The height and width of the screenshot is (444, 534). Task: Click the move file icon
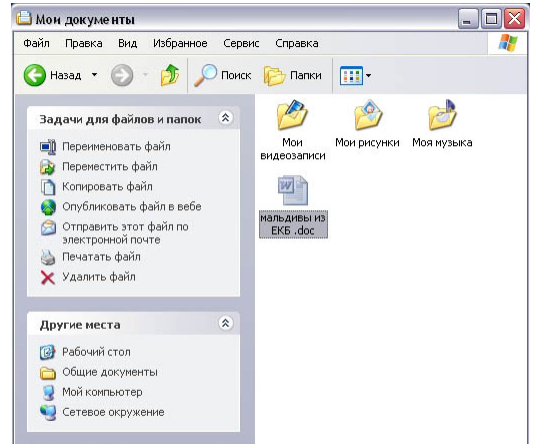click(x=48, y=167)
